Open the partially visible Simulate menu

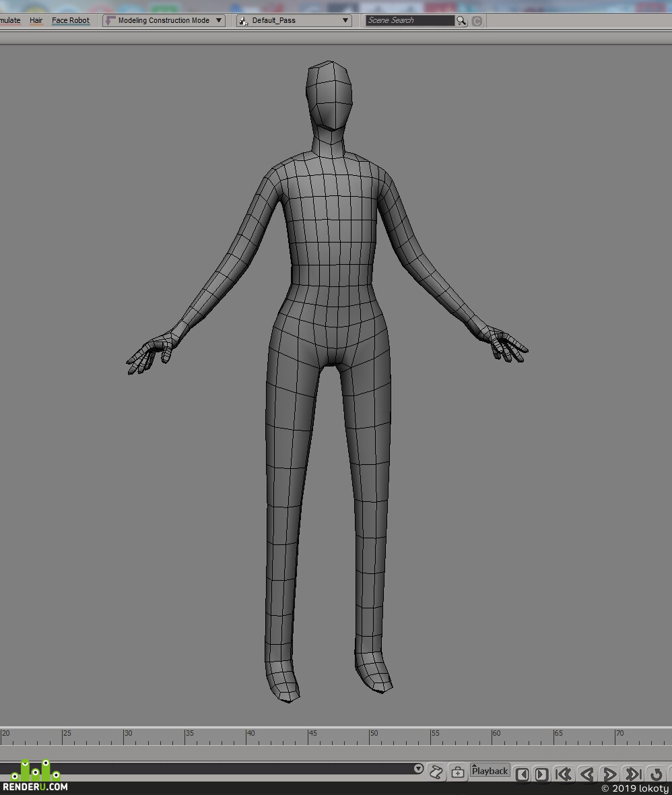[x=10, y=20]
